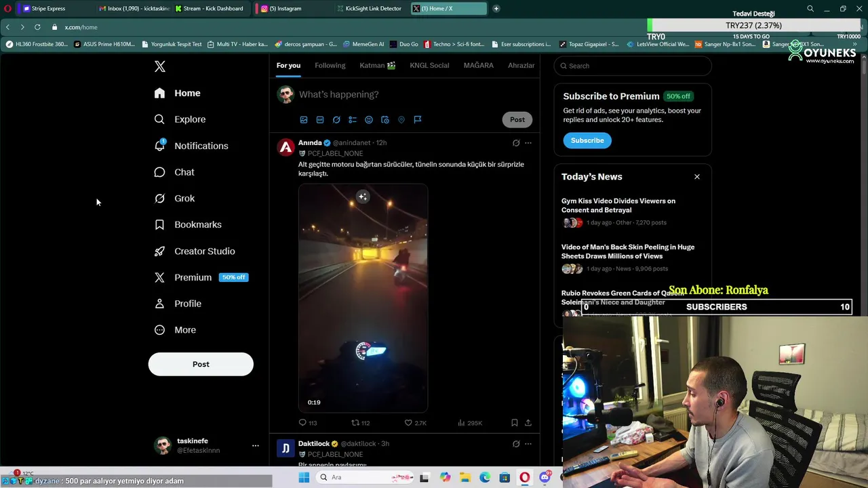Bookmark the Anında post
The image size is (868, 488).
tap(515, 423)
